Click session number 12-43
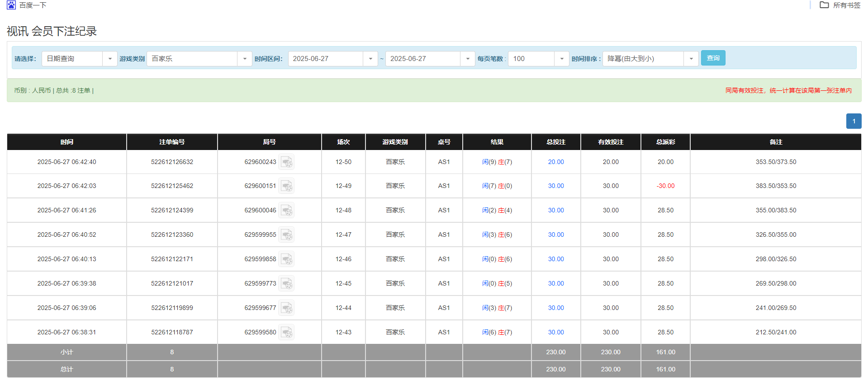Image resolution: width=868 pixels, height=380 pixels. pos(343,332)
